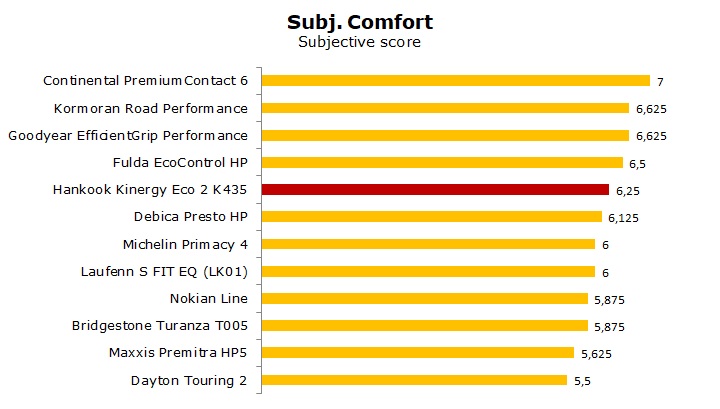Click the Debica Presto HP bar
Screen dimensions: 720x409
pyautogui.click(x=432, y=216)
